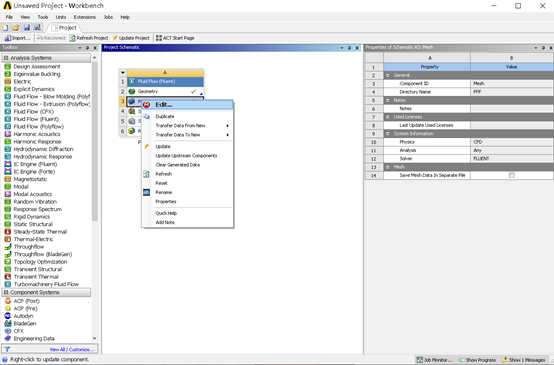Click the Show Progress button

coord(478,360)
